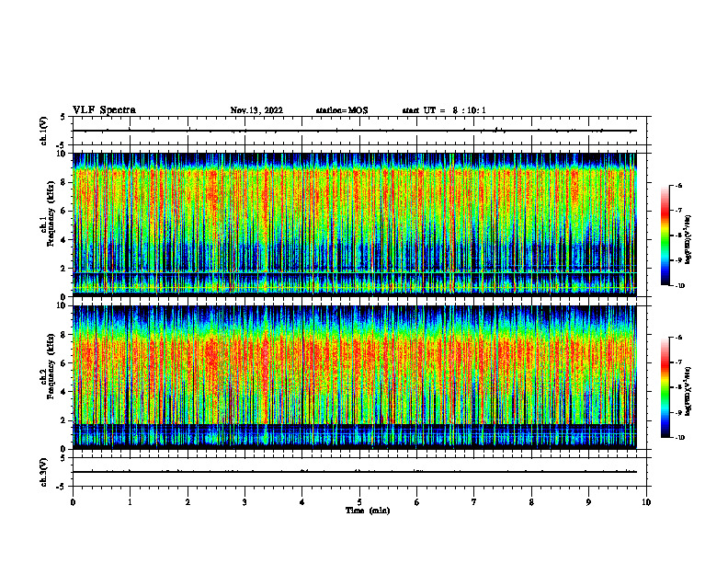Click inside the ch.1 spectrogram panel
Image resolution: width=728 pixels, height=563 pixels.
(x=354, y=224)
